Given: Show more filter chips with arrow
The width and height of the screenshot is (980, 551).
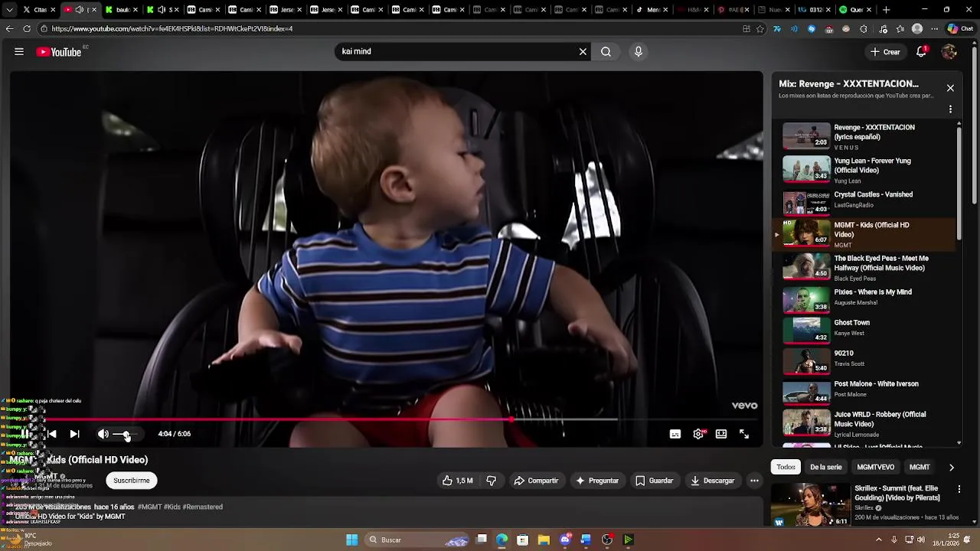Looking at the screenshot, I should [x=951, y=467].
